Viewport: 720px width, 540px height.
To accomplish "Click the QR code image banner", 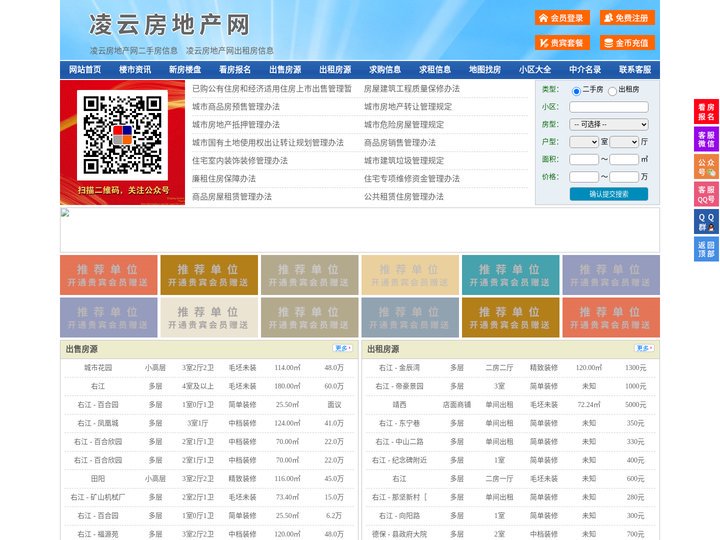I will pos(123,142).
